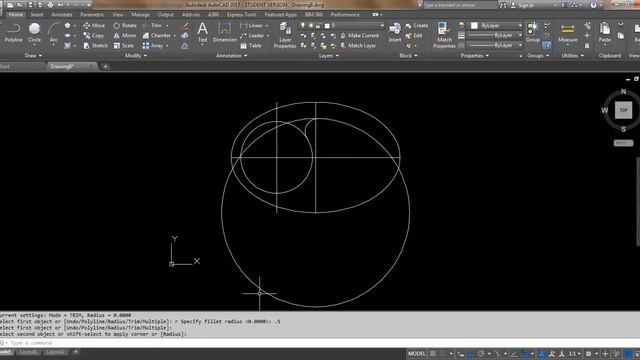Viewport: 640px width, 360px height.
Task: Toggle polar tracking in status bar
Action: pyautogui.click(x=481, y=353)
